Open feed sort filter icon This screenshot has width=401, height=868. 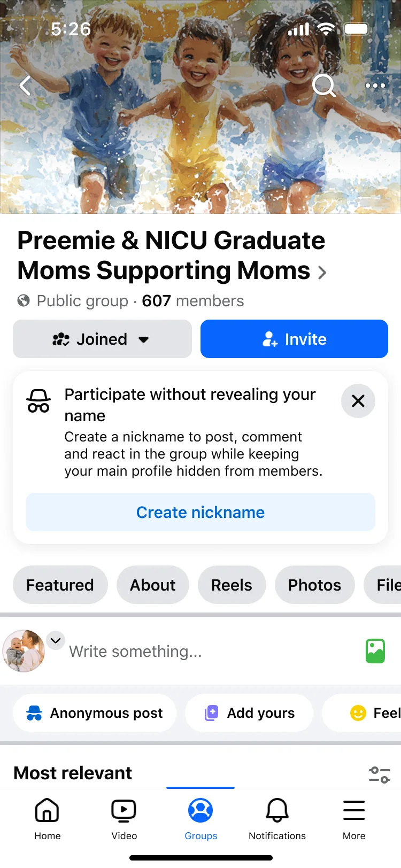[x=380, y=774]
